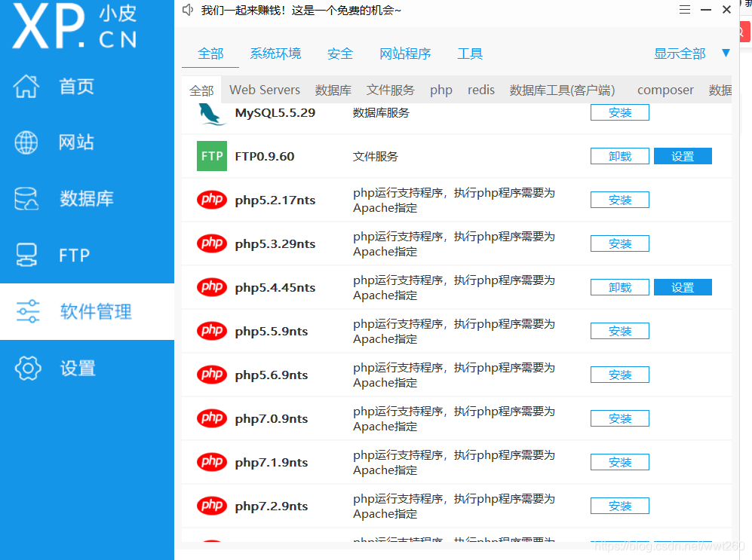Click the php7.2.9nts name text
Image resolution: width=752 pixels, height=560 pixels.
(x=272, y=506)
